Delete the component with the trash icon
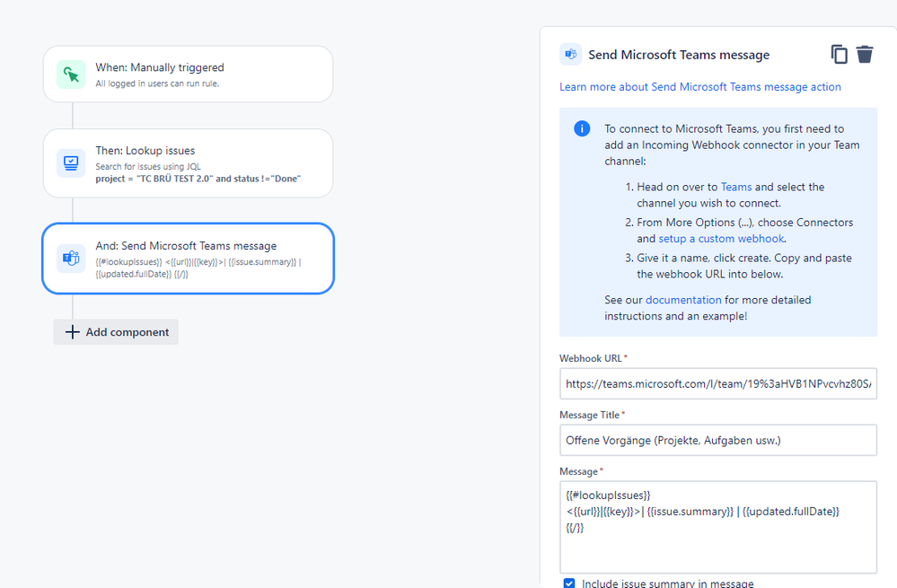This screenshot has width=897, height=588. point(865,55)
